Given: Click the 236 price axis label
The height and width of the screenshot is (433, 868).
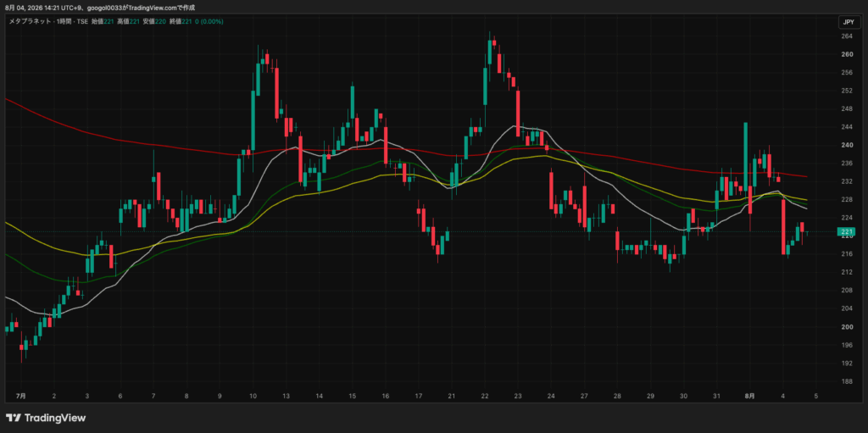Looking at the screenshot, I should (847, 164).
